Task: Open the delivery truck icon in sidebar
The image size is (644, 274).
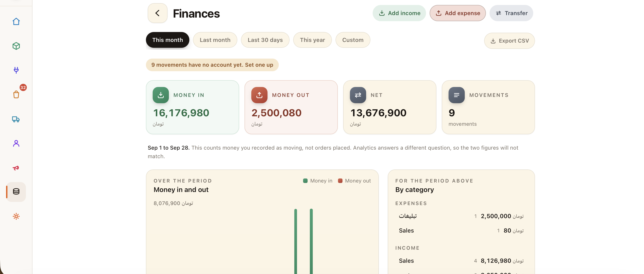Action: [16, 119]
